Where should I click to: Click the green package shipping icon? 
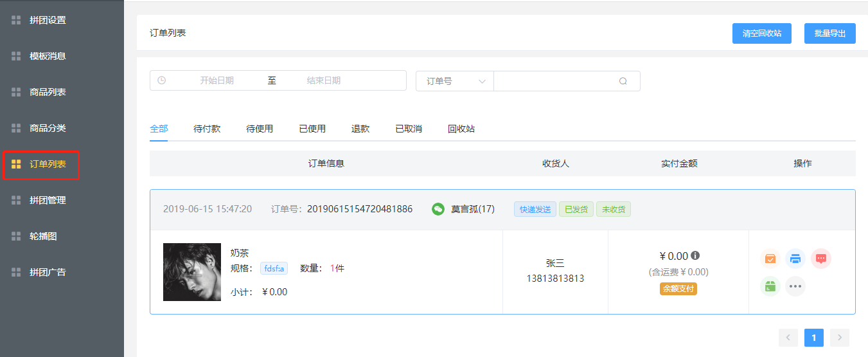click(770, 286)
